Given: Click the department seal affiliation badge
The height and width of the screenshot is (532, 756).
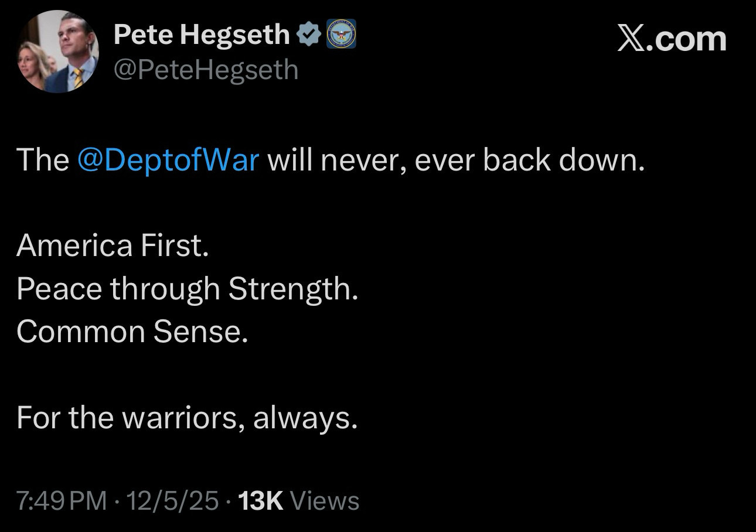Looking at the screenshot, I should tap(340, 35).
